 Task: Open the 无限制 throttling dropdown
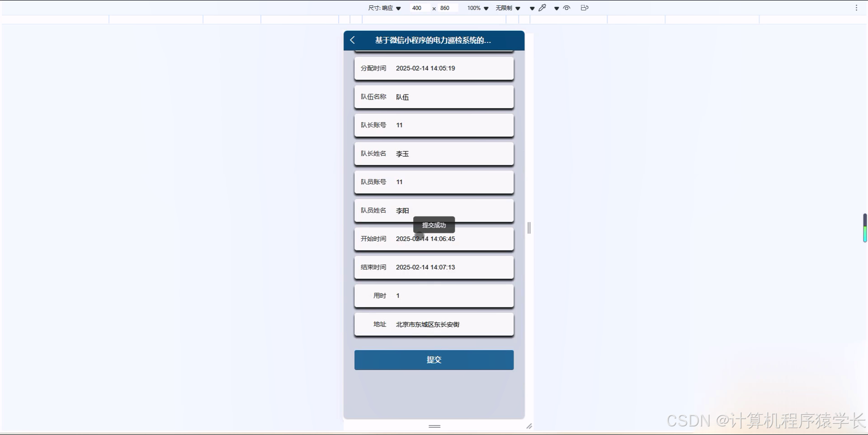pos(508,8)
